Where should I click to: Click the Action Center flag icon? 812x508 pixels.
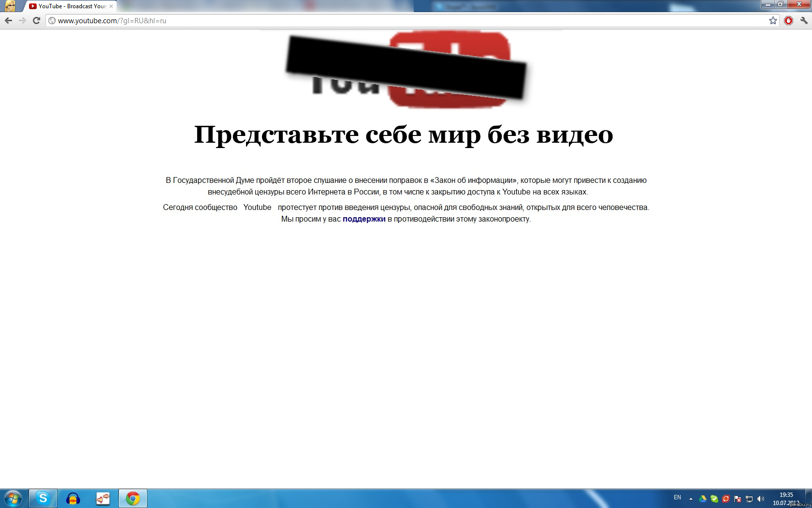738,498
